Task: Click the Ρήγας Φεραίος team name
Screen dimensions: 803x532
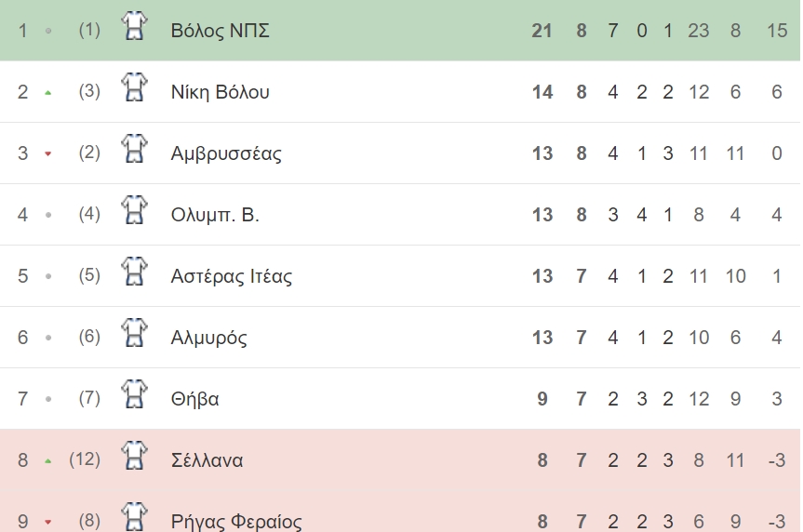Action: (x=236, y=522)
